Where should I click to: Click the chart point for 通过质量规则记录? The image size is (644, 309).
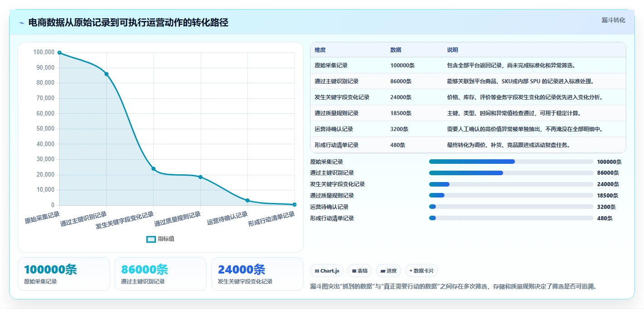pos(200,177)
